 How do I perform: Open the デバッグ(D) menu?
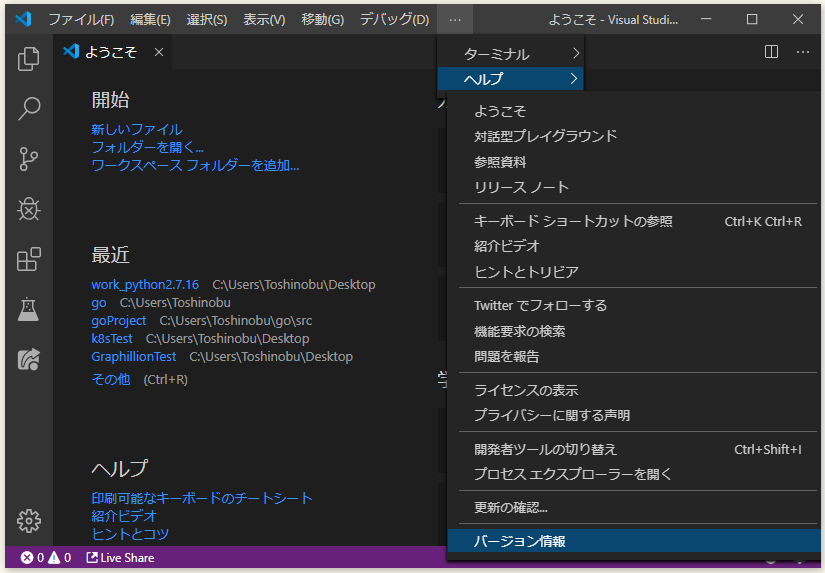click(394, 19)
